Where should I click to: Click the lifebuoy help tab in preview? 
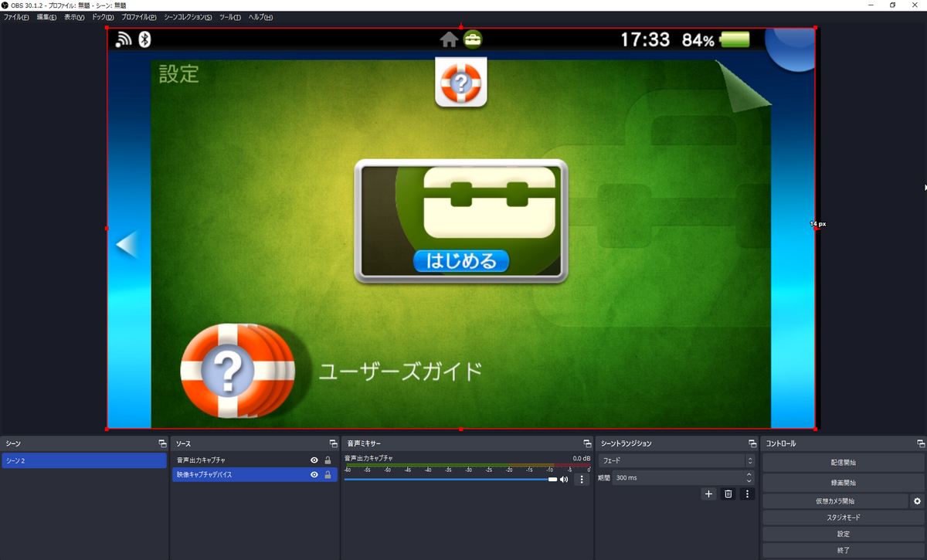pyautogui.click(x=461, y=81)
